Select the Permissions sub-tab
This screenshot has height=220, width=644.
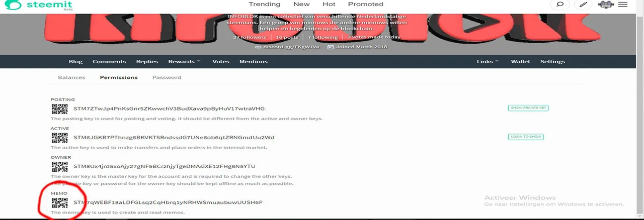[x=119, y=77]
